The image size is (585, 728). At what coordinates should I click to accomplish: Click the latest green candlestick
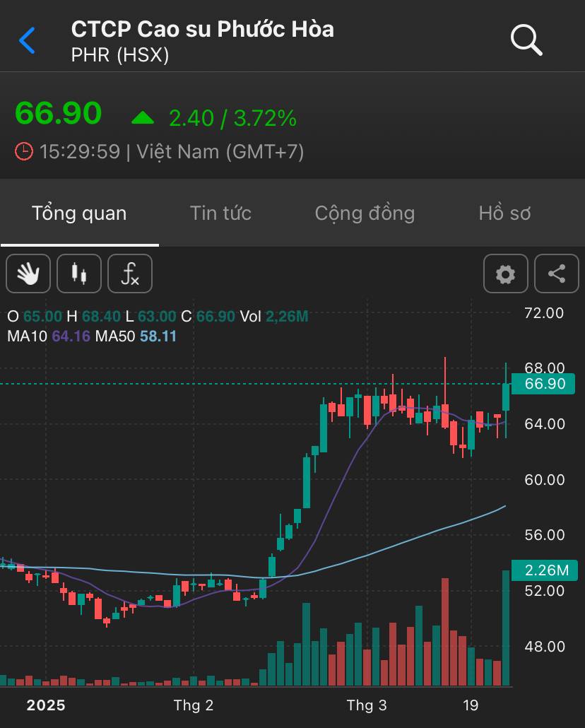click(506, 397)
